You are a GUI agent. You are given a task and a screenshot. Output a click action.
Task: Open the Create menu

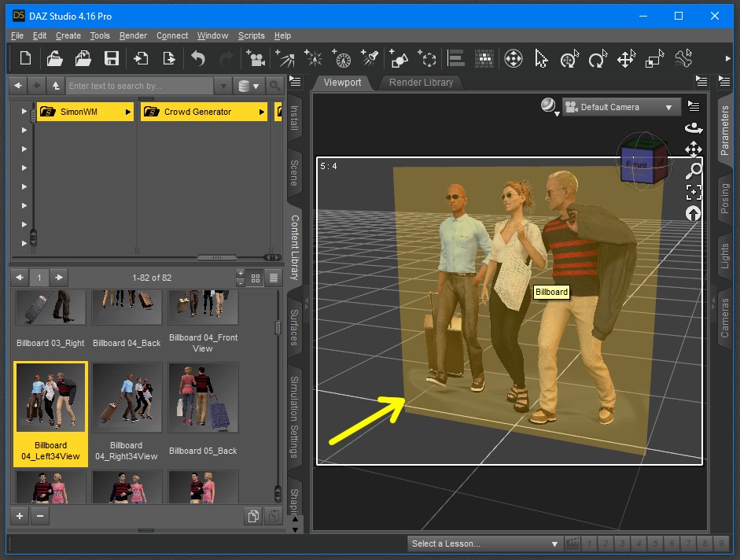68,35
